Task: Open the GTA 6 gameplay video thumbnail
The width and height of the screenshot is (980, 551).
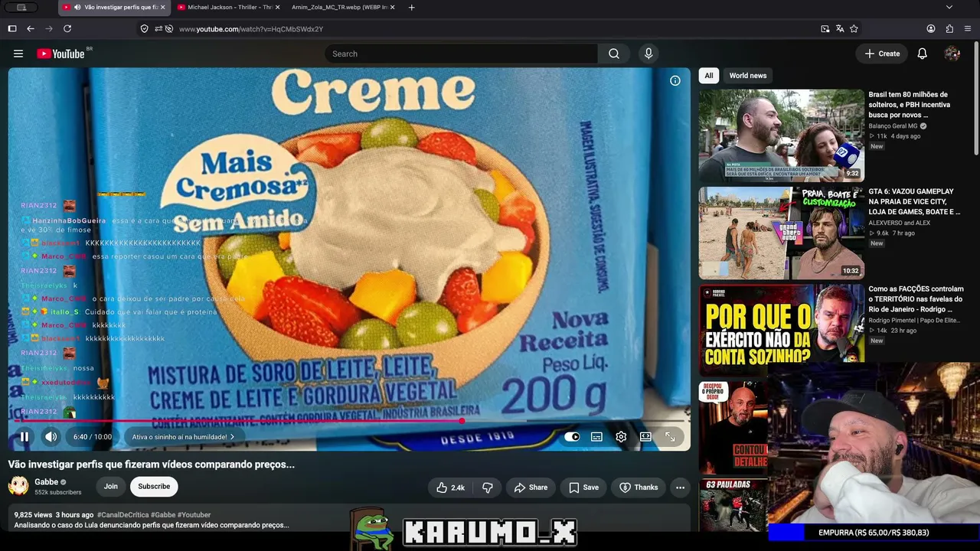Action: [781, 233]
